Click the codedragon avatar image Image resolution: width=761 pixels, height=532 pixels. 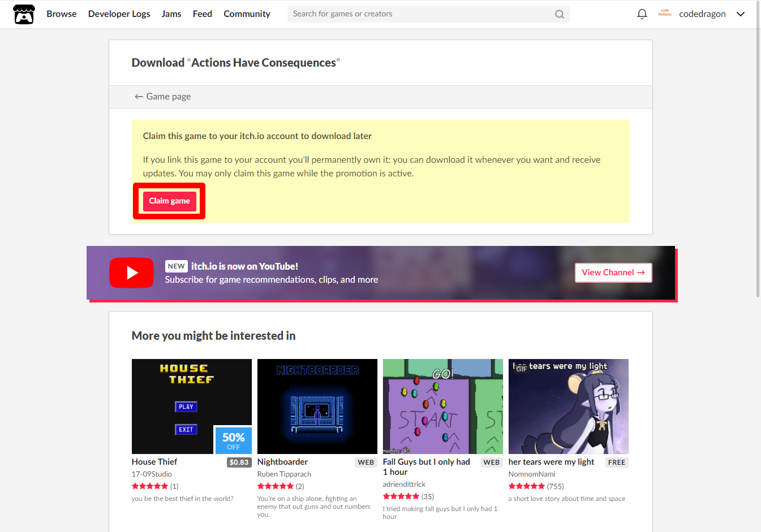click(x=665, y=14)
